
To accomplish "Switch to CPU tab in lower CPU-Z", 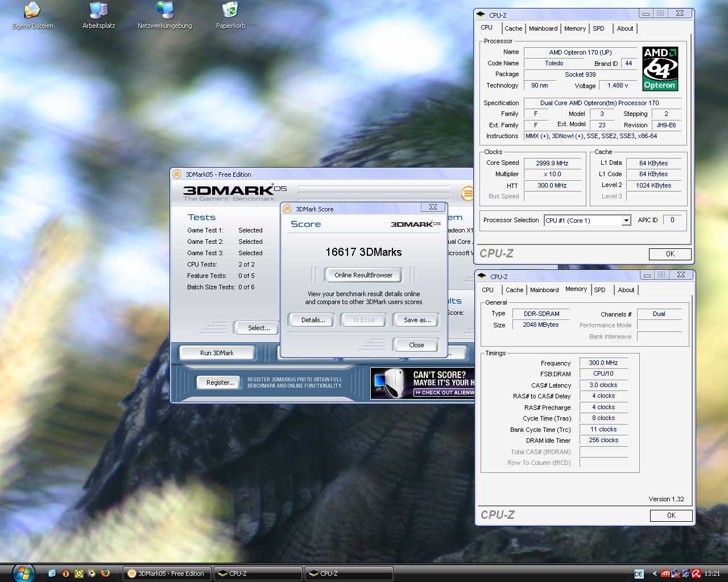I will tap(488, 290).
